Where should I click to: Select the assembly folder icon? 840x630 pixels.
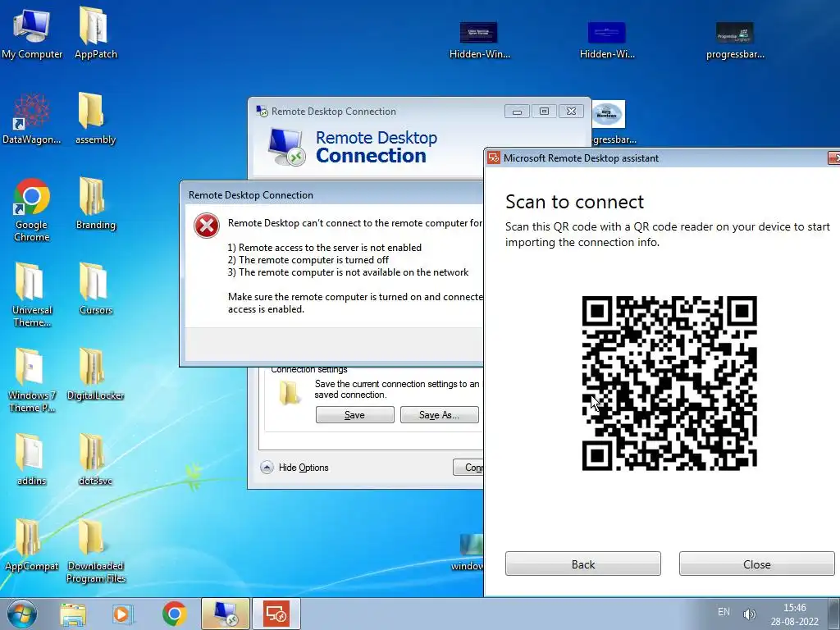[x=95, y=119]
